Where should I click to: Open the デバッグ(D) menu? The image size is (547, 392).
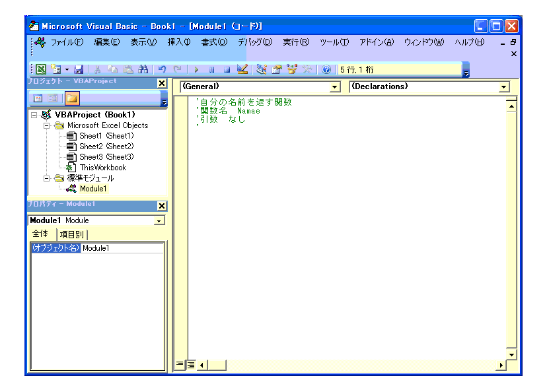pos(255,42)
